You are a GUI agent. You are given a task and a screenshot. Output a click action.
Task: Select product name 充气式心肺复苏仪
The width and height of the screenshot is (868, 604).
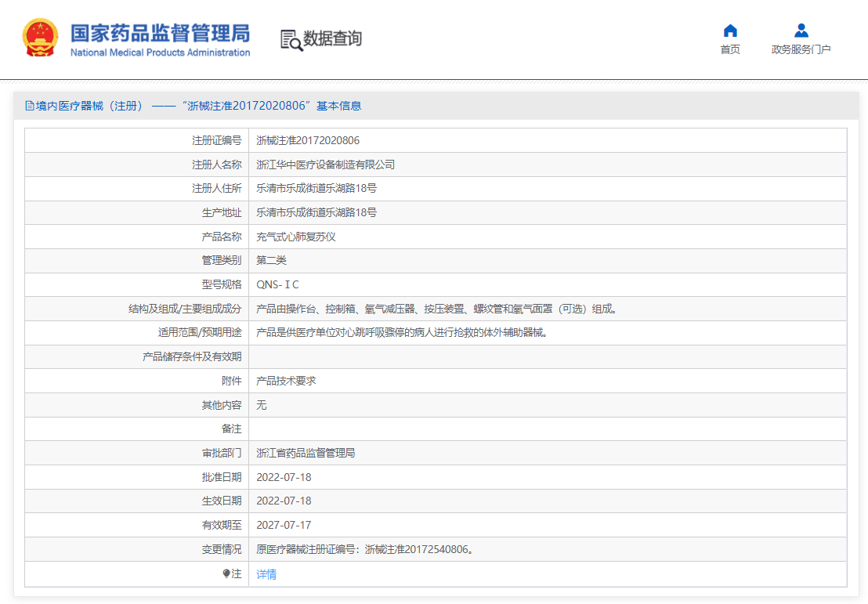coord(296,237)
